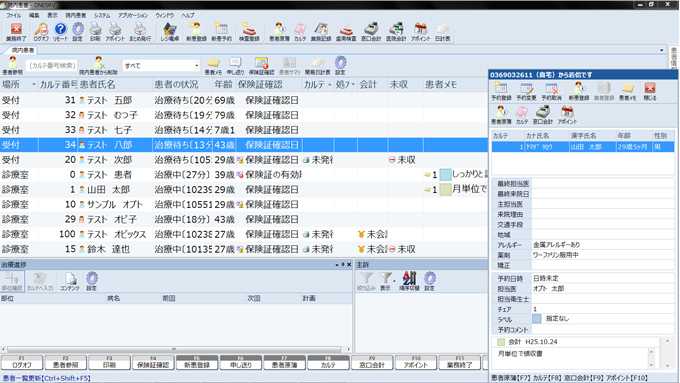This screenshot has width=680, height=383.
Task: Click the 院内患者から削除 icon
Action: point(98,65)
